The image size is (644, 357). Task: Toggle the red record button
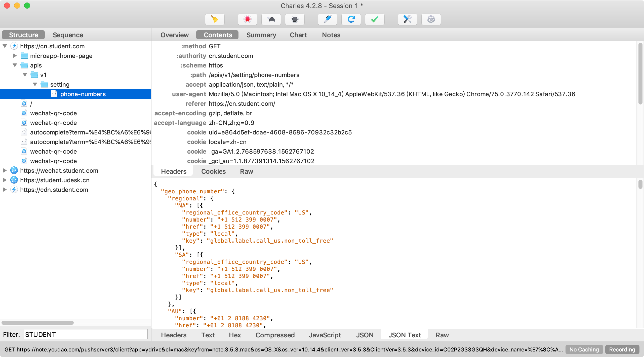coord(247,19)
